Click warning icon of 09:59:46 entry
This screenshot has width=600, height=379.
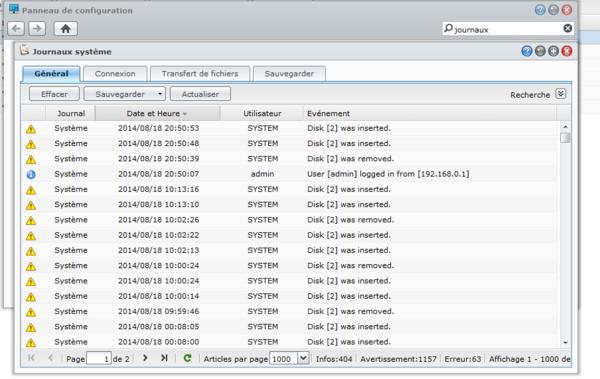pos(31,312)
